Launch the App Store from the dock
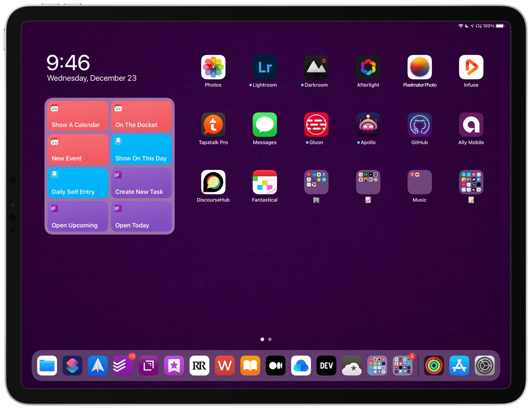 pos(459,366)
